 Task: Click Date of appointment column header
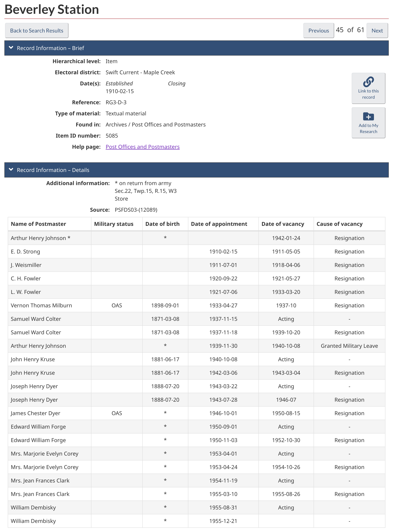(x=219, y=224)
